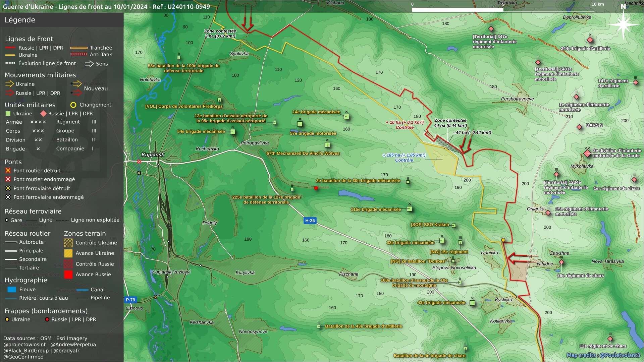Click the '+ 185 ha (+ 1.85 km²) Contrôle' annotation
Viewport: 644px width, 362px height.
(x=404, y=158)
